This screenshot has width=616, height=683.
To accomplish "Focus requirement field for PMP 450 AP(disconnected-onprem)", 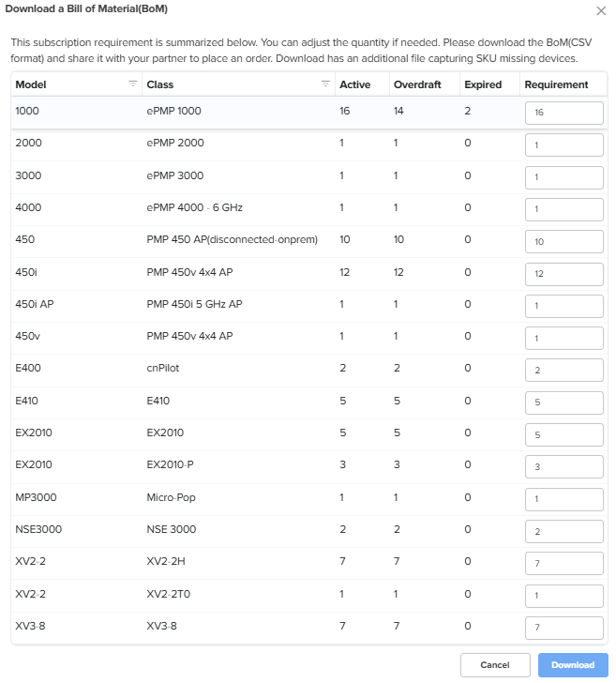I will tap(563, 241).
